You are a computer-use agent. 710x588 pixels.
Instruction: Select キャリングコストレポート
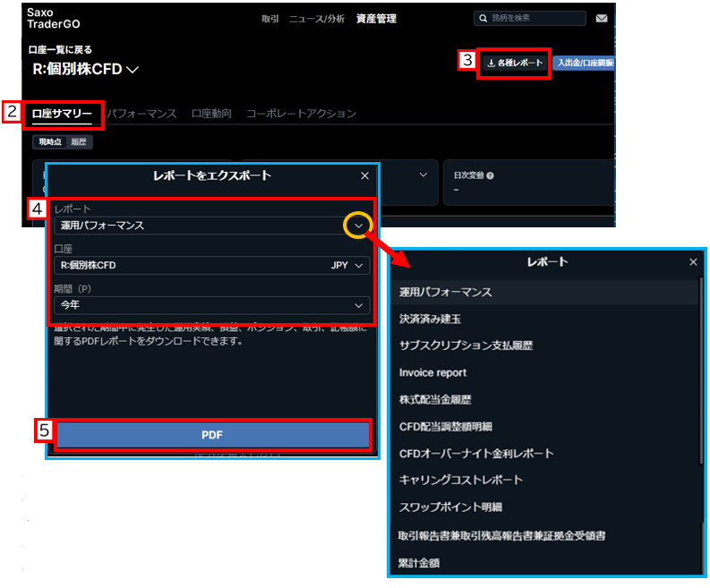pyautogui.click(x=544, y=480)
